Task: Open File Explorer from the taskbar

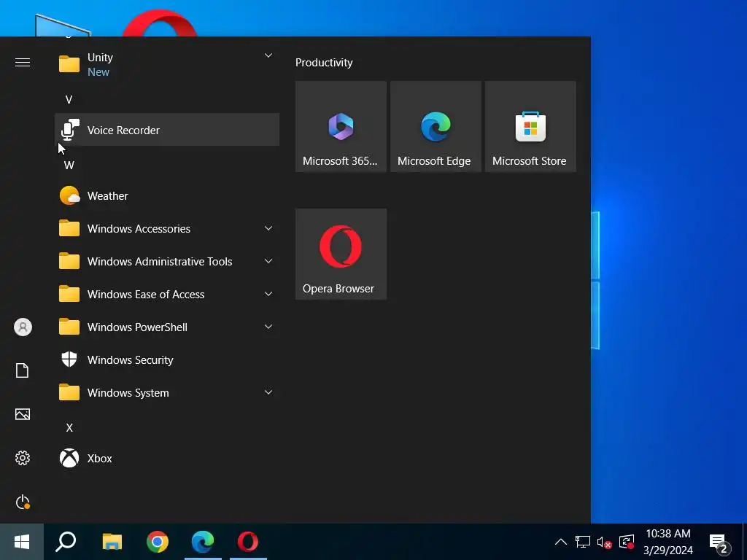Action: [x=112, y=542]
